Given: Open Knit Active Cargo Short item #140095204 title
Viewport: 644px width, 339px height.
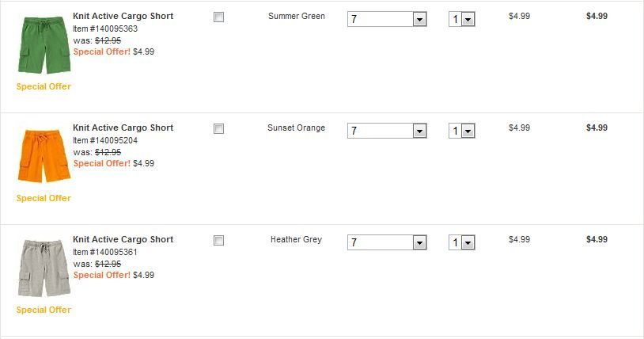Looking at the screenshot, I should (x=123, y=128).
